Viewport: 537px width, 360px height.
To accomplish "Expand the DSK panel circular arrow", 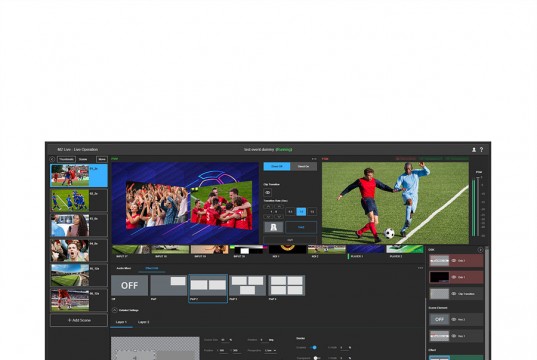I will point(480,250).
